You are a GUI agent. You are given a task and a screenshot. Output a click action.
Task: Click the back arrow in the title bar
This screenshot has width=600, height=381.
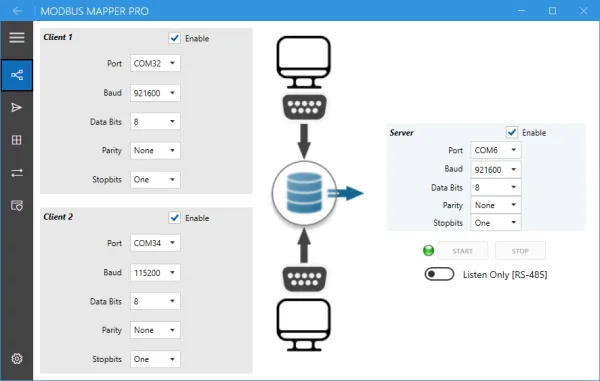pyautogui.click(x=17, y=11)
